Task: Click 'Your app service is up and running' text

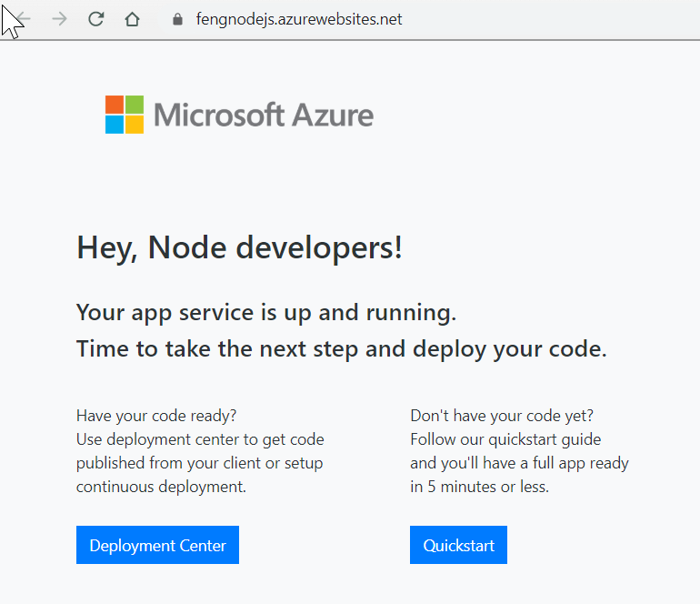Action: [x=266, y=312]
